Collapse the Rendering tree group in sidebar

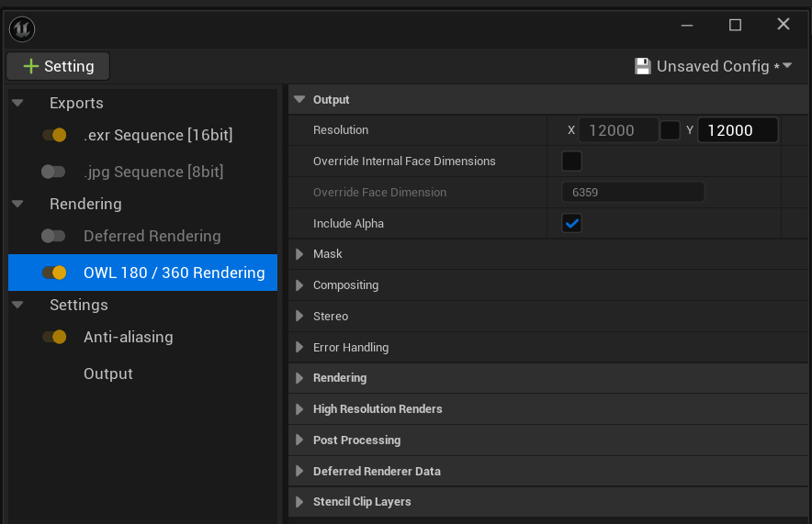click(x=17, y=204)
